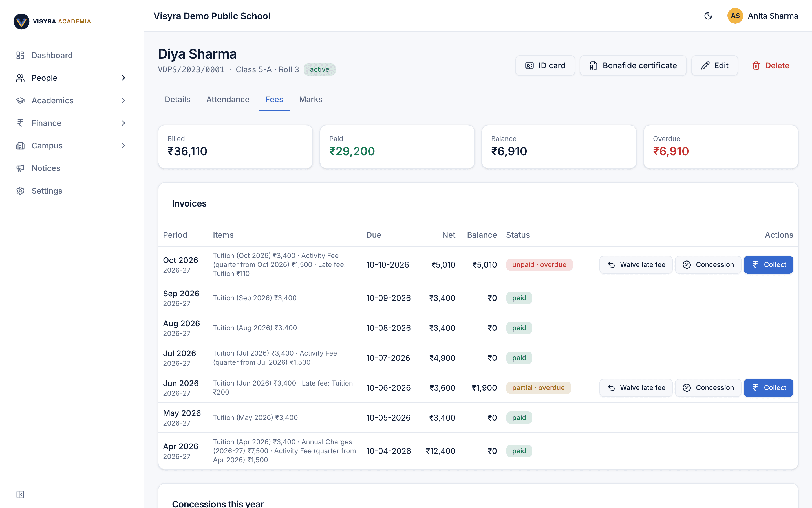Click the Billed ₹36,110 card
The height and width of the screenshot is (508, 812).
point(235,147)
